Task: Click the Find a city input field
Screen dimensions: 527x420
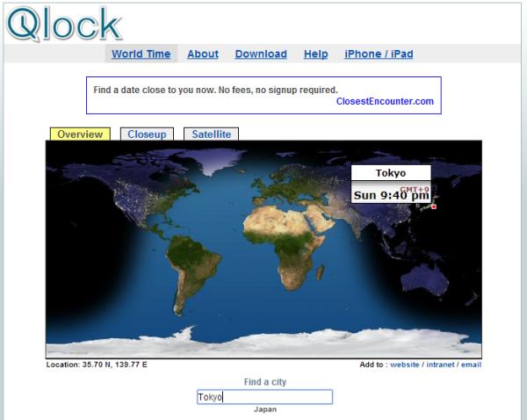Action: 265,397
